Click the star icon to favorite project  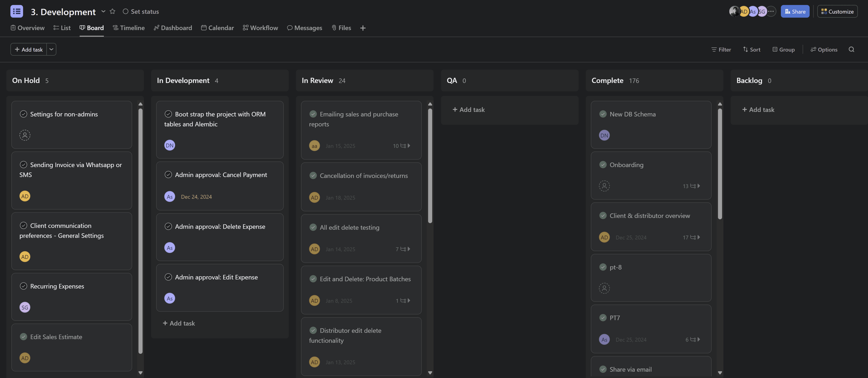tap(113, 11)
